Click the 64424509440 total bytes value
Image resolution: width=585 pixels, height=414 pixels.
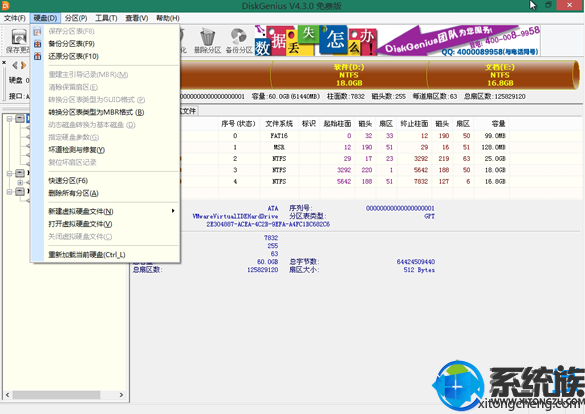(416, 262)
